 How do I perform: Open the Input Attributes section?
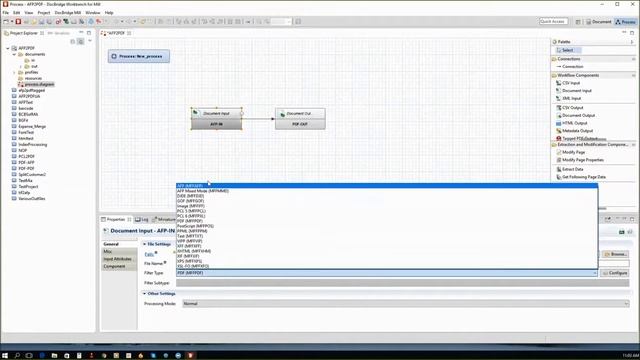coord(119,259)
